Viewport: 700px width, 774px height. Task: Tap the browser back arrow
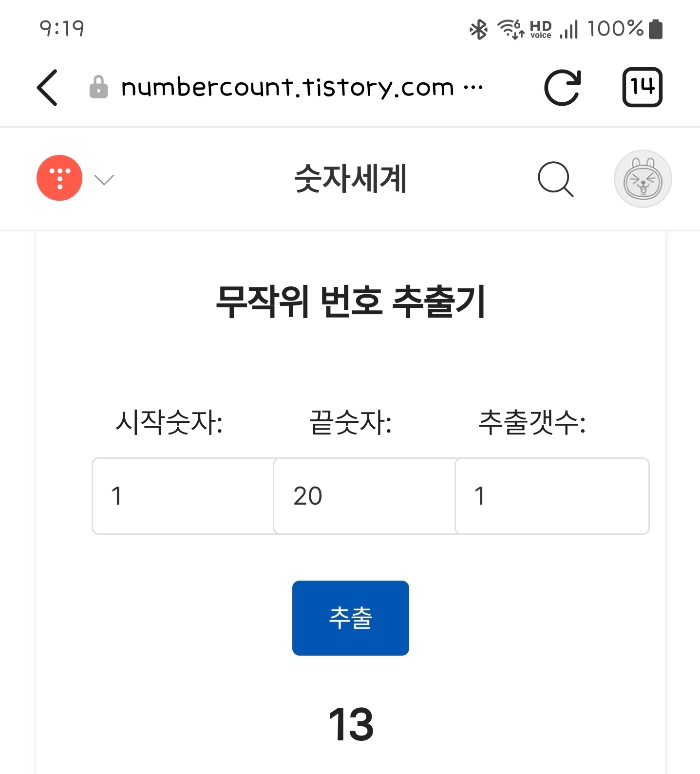point(48,88)
